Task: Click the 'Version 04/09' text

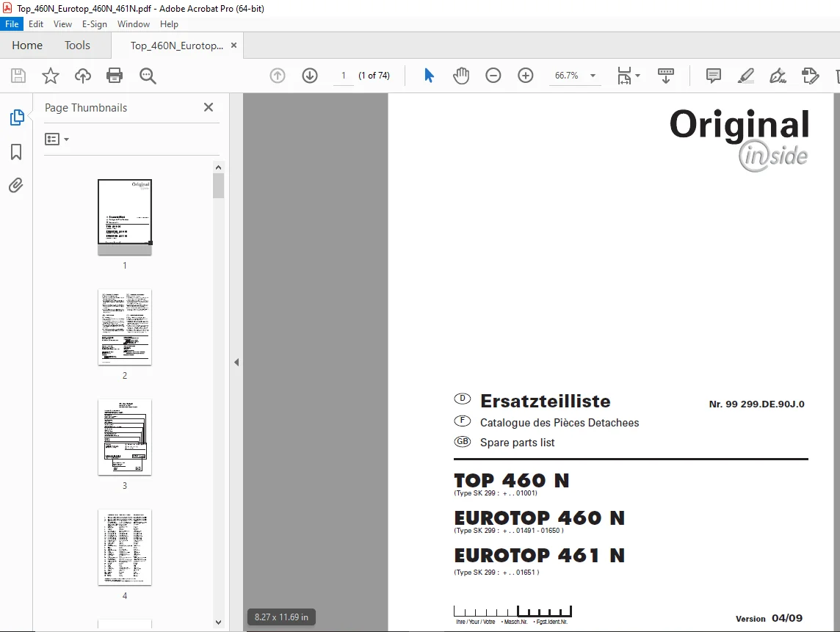Action: tap(770, 618)
